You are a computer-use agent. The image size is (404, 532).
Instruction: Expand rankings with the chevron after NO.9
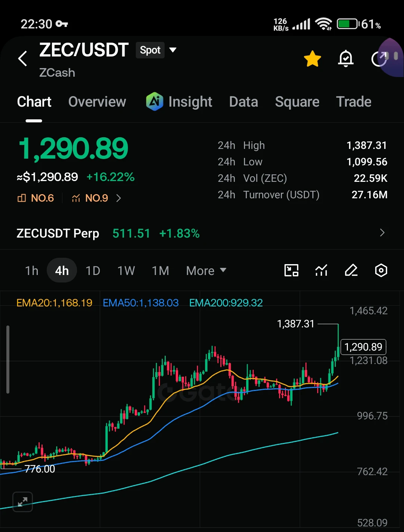pyautogui.click(x=119, y=198)
